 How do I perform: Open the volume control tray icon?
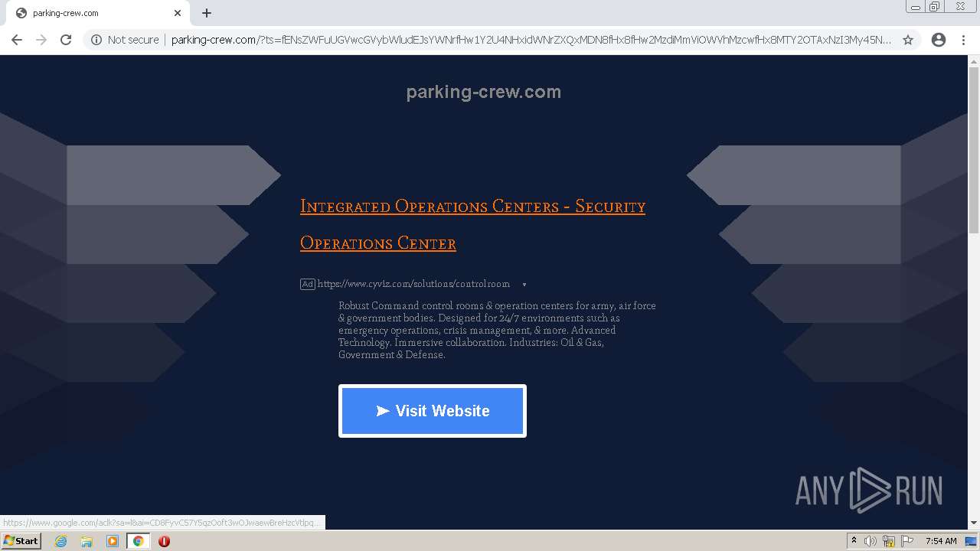870,541
